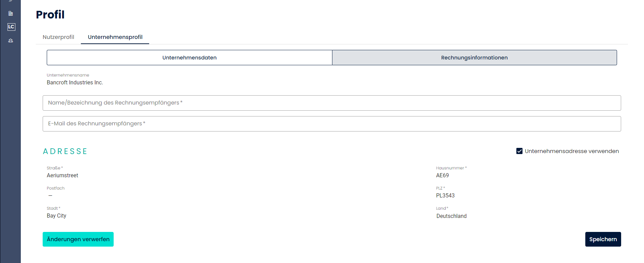Open the company building icon in sidebar

[x=11, y=14]
